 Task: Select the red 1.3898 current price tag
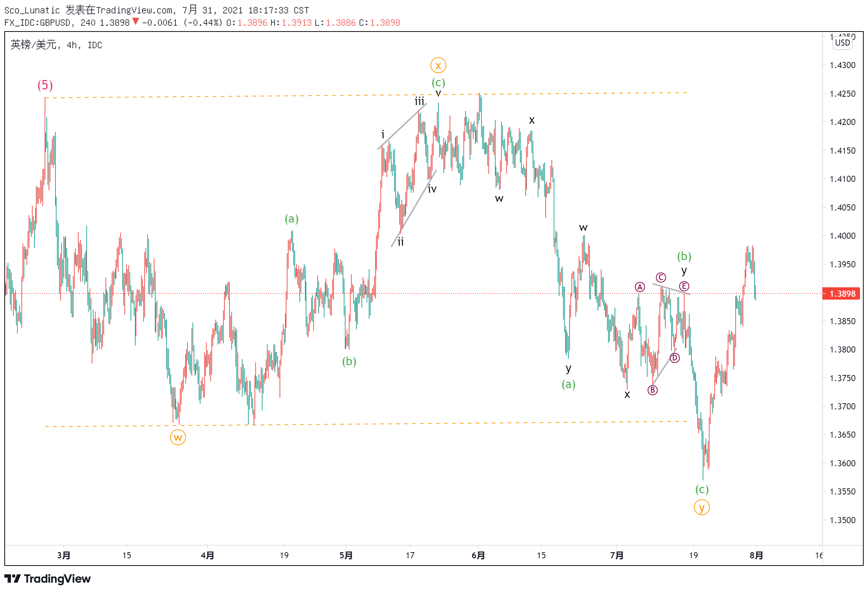point(841,293)
